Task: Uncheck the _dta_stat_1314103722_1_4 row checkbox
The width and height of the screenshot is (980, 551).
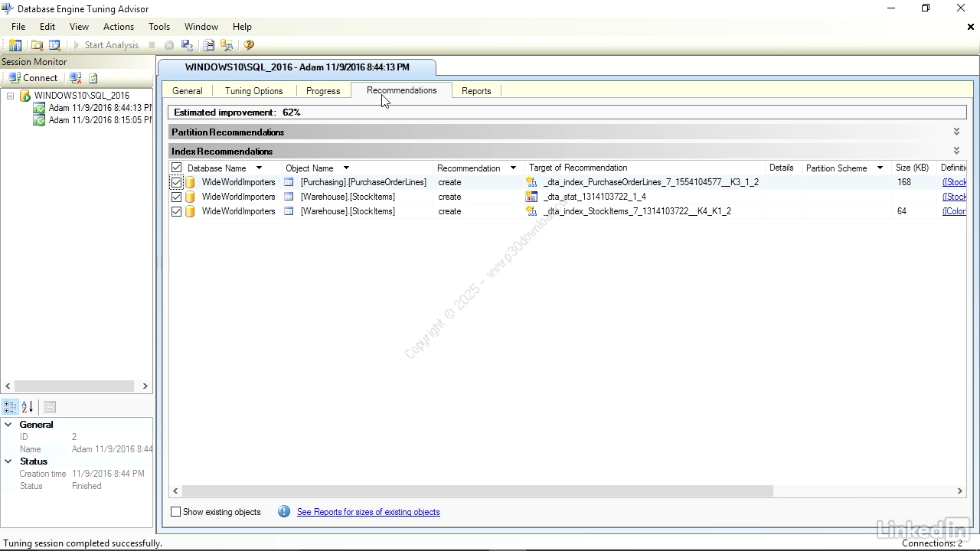Action: (x=177, y=197)
